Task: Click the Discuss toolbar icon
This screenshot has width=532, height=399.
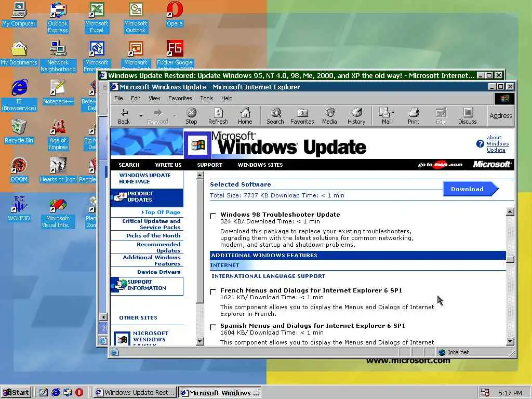Action: point(468,116)
